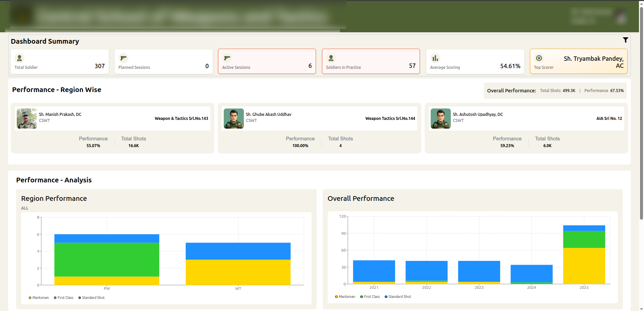Click the Total Soldier person icon
The width and height of the screenshot is (644, 311).
click(x=19, y=58)
